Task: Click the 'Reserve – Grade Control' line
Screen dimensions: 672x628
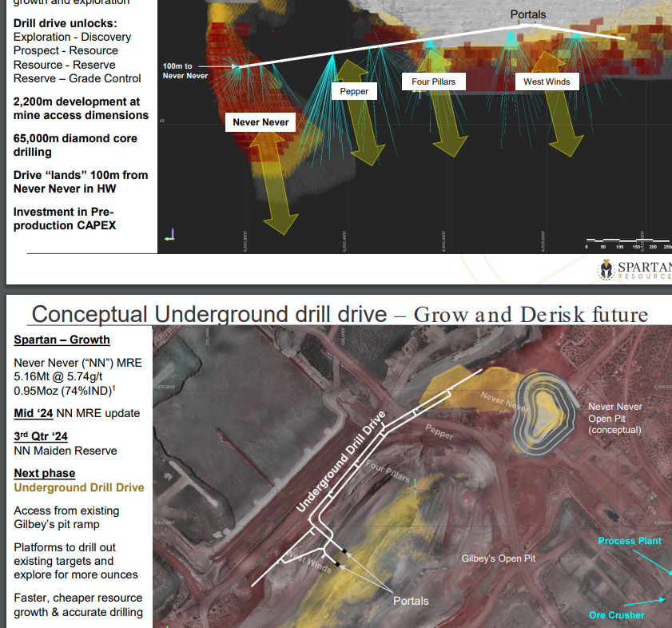Action: (x=78, y=78)
